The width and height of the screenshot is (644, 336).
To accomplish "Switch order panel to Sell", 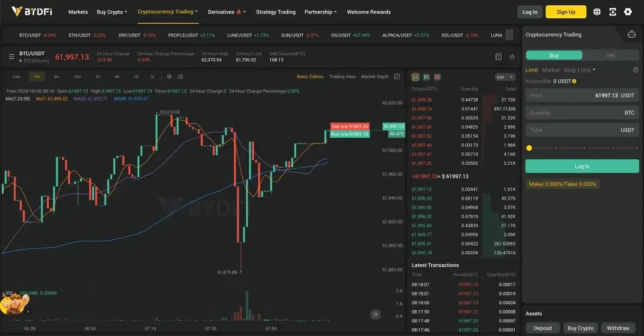I will click(x=611, y=55).
